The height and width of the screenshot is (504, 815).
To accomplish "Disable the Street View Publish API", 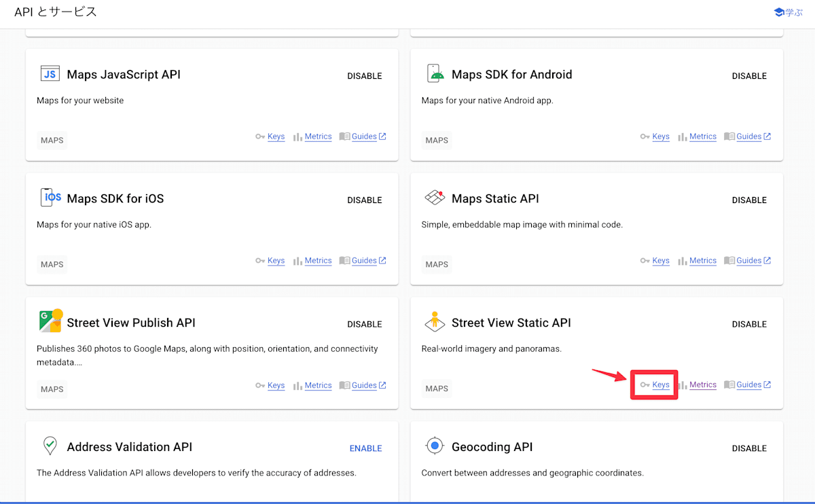I will coord(365,325).
